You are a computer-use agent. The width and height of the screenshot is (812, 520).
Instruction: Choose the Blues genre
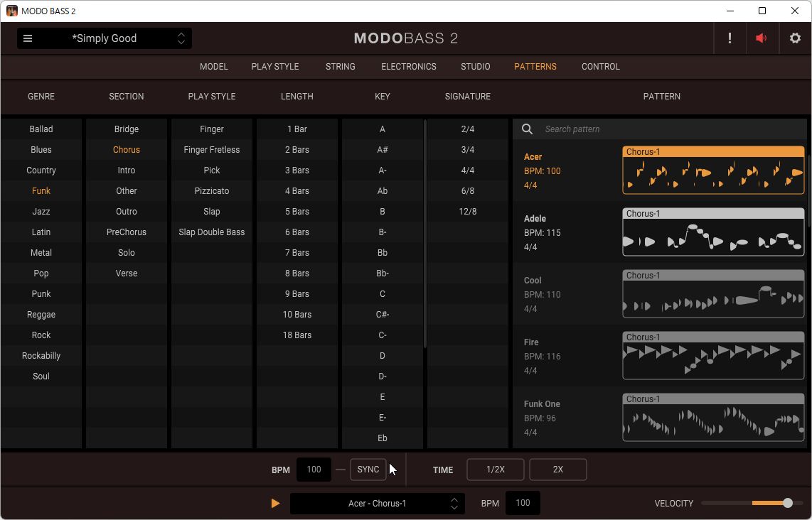pyautogui.click(x=41, y=150)
